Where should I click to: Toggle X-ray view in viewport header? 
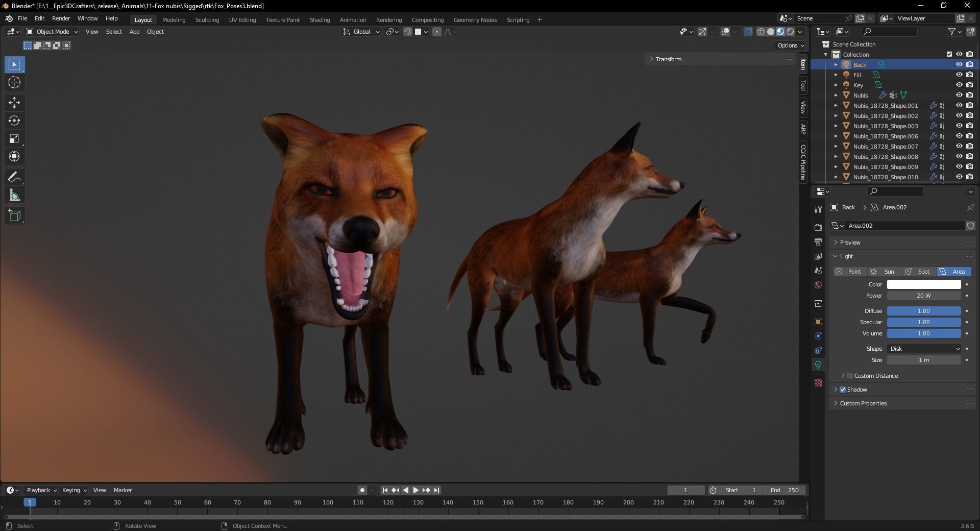point(748,32)
